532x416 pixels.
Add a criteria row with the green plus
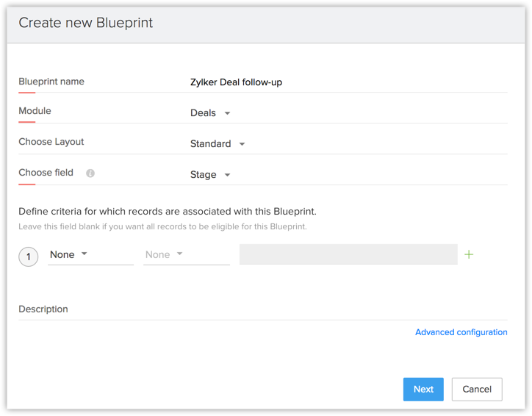coord(469,254)
